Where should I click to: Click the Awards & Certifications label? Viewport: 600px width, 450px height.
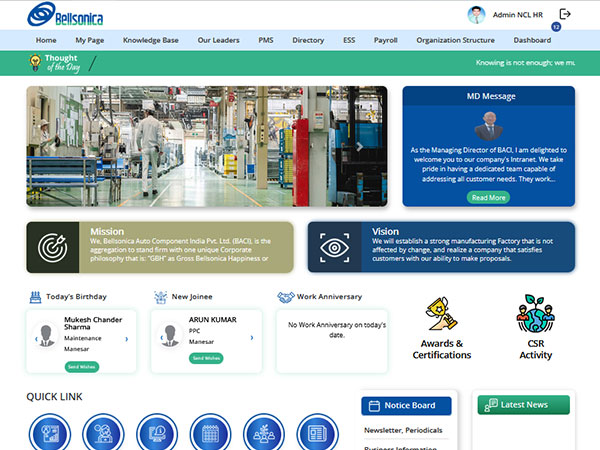click(442, 349)
